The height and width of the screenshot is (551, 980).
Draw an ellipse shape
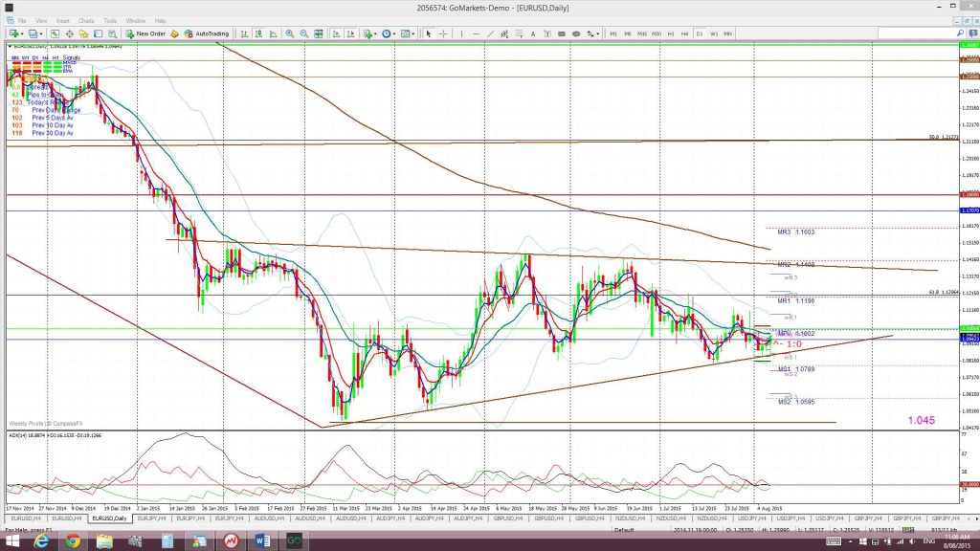click(x=576, y=33)
